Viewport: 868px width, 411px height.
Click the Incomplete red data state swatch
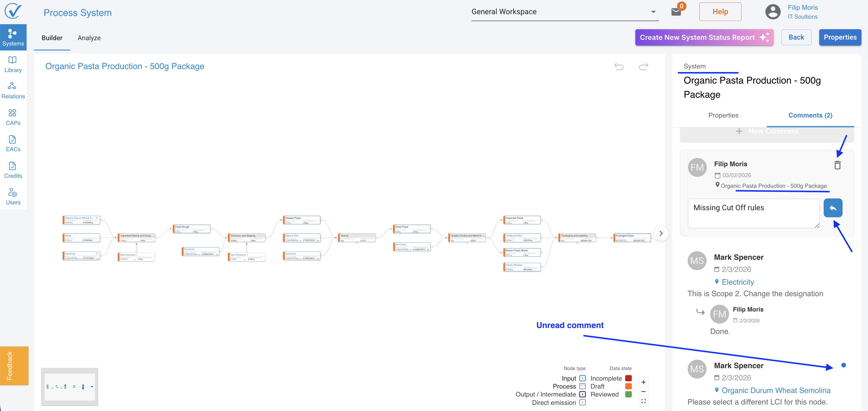tap(628, 378)
